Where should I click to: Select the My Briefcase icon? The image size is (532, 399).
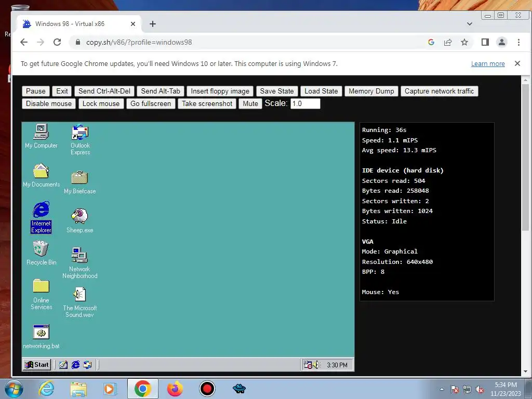coord(79,182)
